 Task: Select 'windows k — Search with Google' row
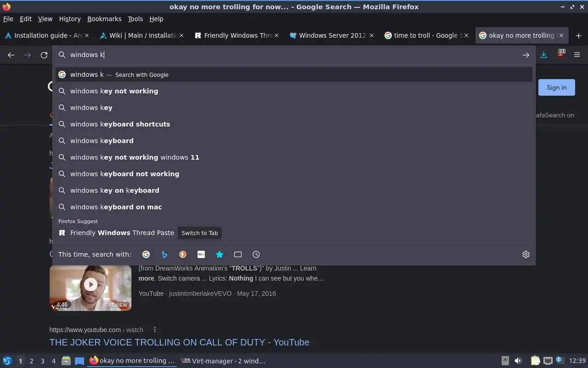tap(294, 75)
